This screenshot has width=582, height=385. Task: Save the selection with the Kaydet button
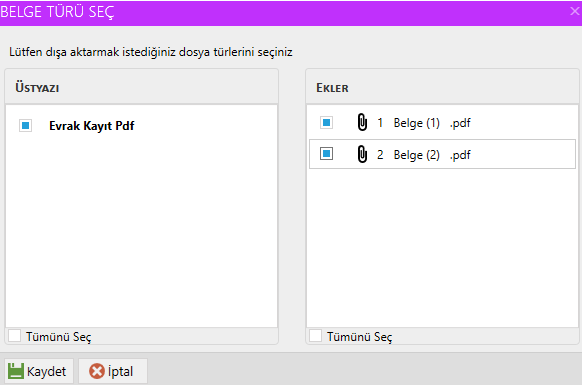[x=39, y=371]
